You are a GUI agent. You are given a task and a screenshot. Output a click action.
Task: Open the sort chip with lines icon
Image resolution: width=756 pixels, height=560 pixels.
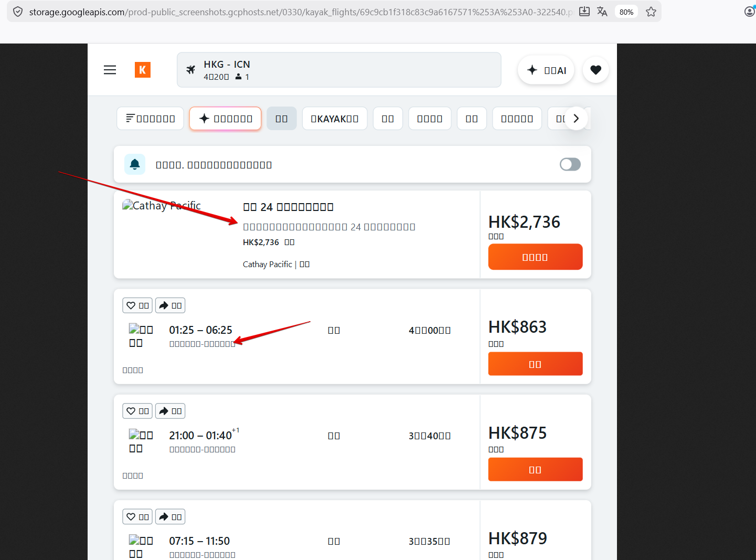[x=150, y=119]
